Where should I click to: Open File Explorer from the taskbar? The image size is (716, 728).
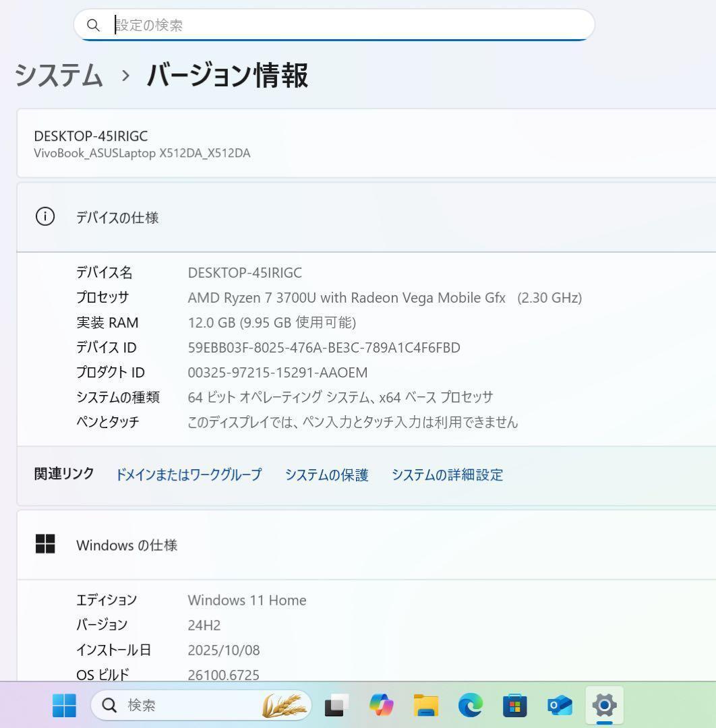click(x=425, y=706)
